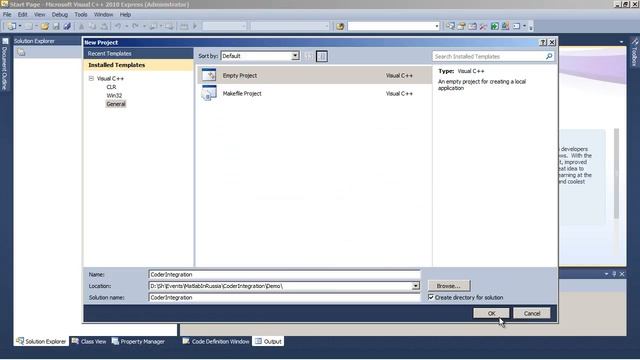Open the Window menu
Viewport: 640px width, 360px height.
tap(104, 14)
